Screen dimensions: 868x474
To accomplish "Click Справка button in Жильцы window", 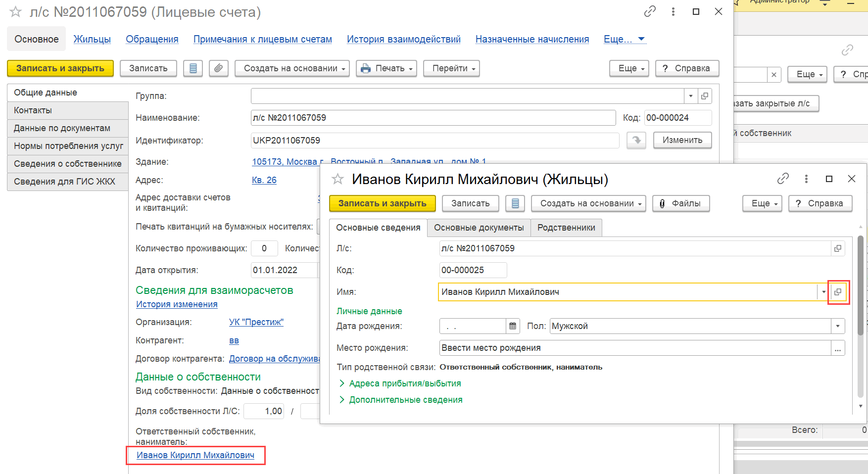I will (820, 203).
